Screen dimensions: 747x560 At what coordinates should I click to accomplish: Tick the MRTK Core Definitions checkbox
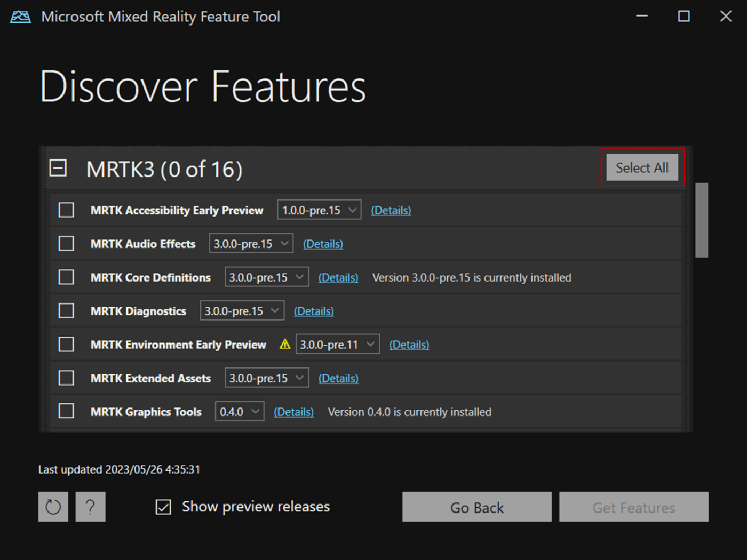pyautogui.click(x=66, y=277)
